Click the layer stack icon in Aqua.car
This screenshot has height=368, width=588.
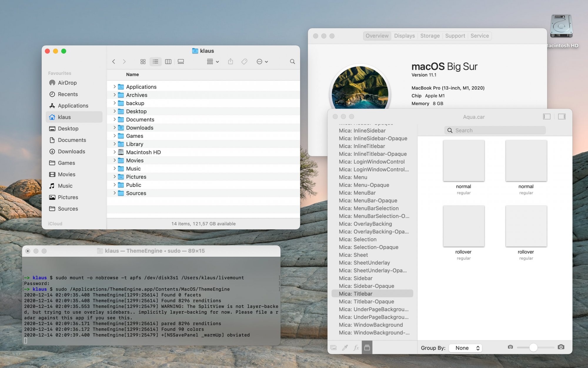pos(367,348)
